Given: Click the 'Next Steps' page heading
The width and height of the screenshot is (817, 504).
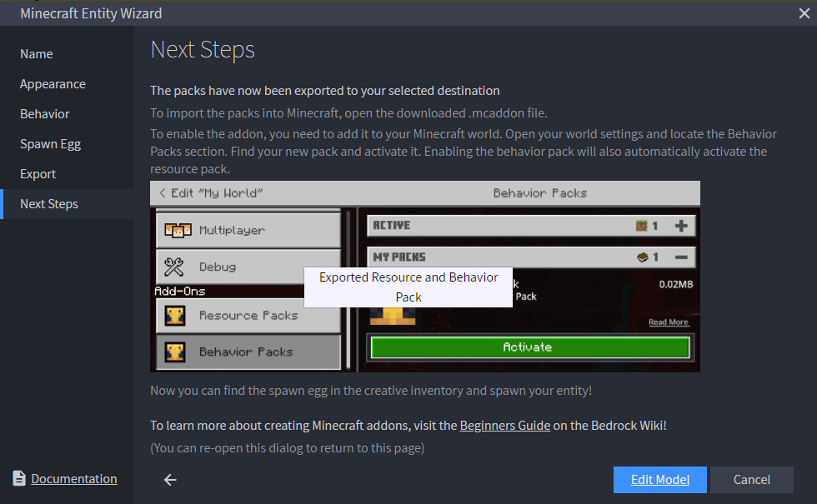Looking at the screenshot, I should pyautogui.click(x=203, y=50).
